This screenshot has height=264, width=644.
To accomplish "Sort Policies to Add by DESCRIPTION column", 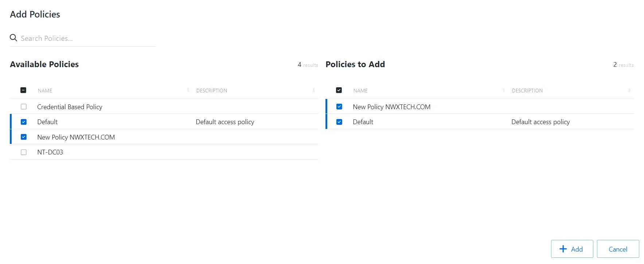I will click(527, 91).
